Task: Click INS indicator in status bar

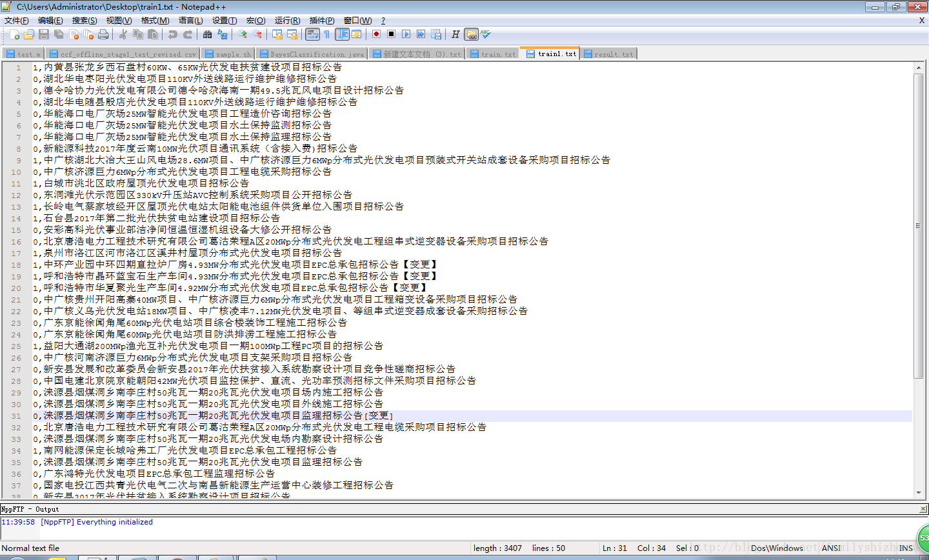Action: click(x=906, y=548)
